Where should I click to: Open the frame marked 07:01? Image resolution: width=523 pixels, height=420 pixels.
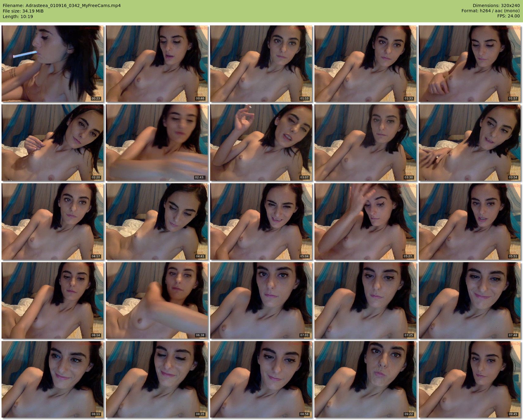coord(261,300)
